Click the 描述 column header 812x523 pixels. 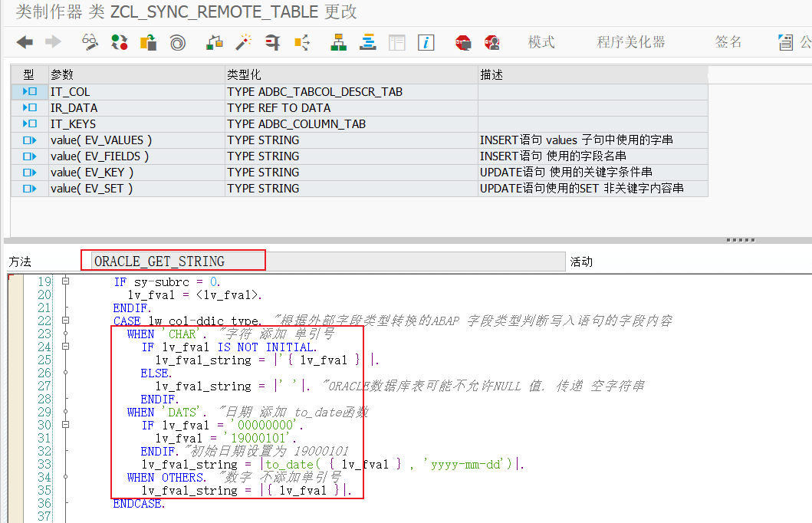click(x=593, y=75)
